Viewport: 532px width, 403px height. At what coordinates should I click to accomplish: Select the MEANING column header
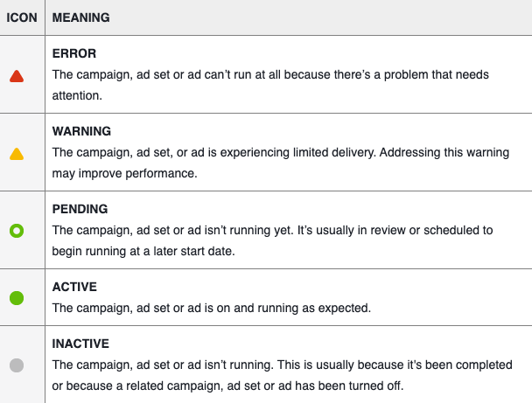click(80, 17)
